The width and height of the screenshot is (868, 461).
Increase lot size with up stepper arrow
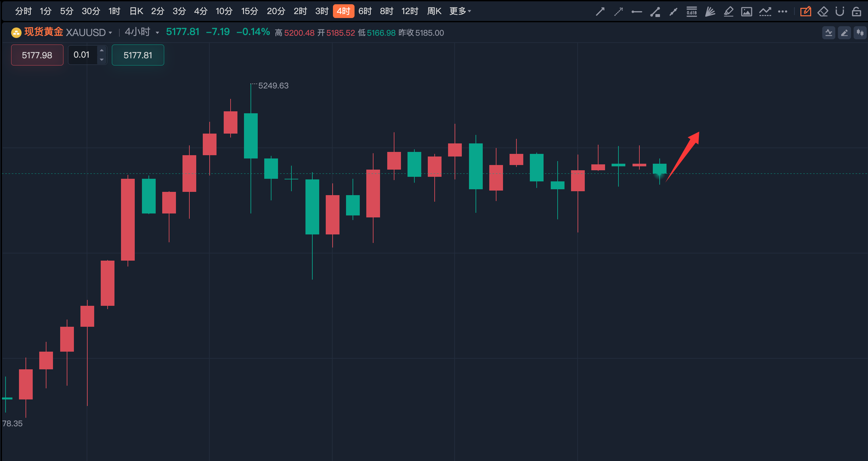pyautogui.click(x=101, y=50)
